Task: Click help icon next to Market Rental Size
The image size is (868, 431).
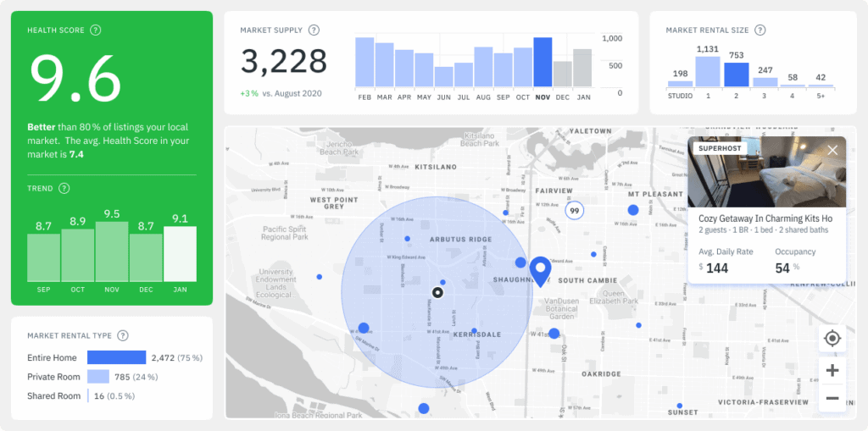Action: tap(759, 30)
